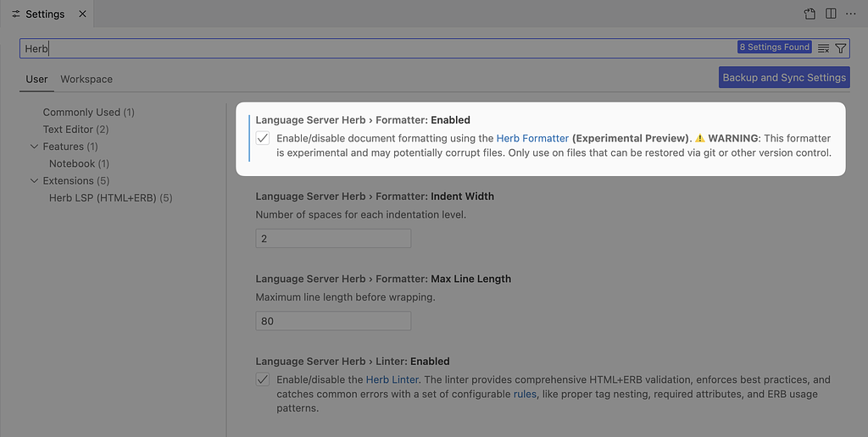Close the Settings tab
Screen dimensions: 868x437
pos(82,14)
